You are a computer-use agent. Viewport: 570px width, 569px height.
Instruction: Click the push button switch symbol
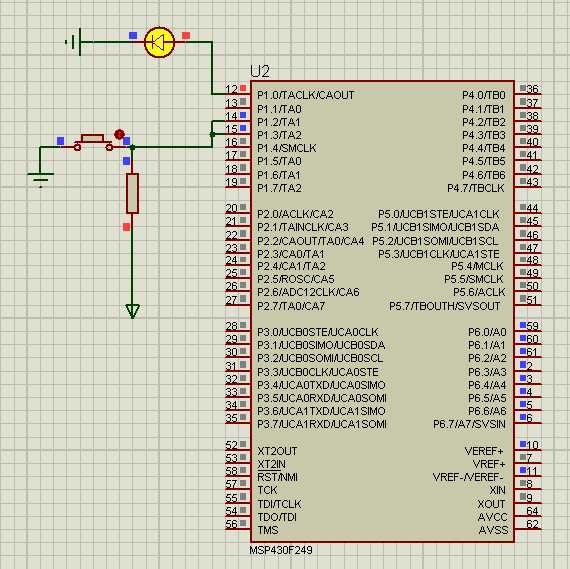[x=93, y=143]
